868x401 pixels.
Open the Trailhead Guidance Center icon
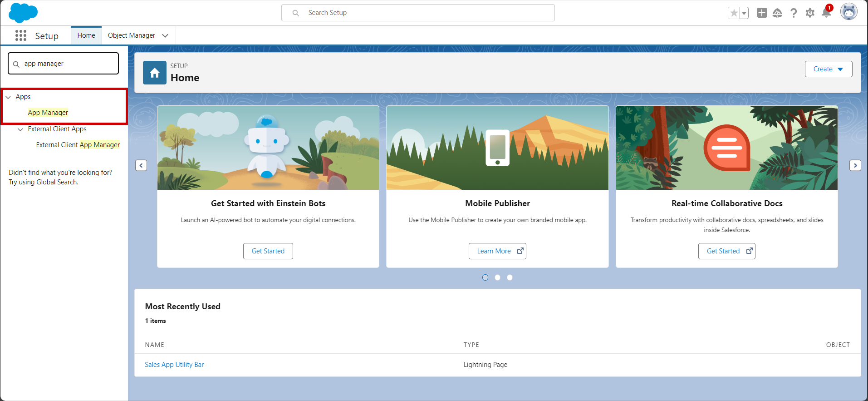[777, 13]
